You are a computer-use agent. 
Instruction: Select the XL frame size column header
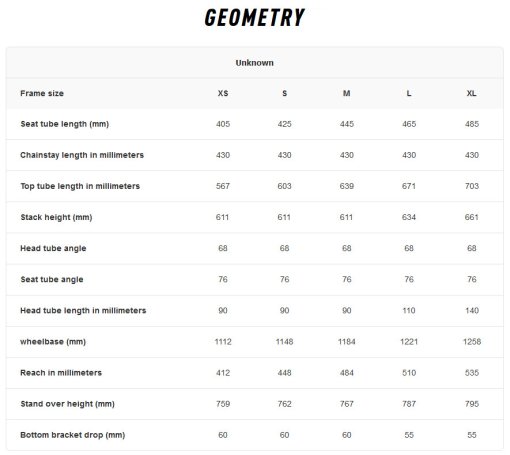click(471, 93)
